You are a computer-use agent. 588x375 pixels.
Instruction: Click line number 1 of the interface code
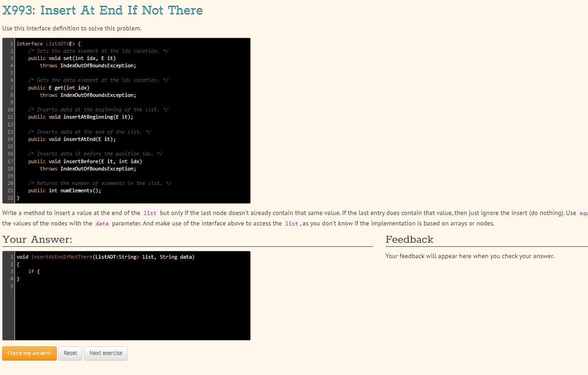(x=10, y=43)
